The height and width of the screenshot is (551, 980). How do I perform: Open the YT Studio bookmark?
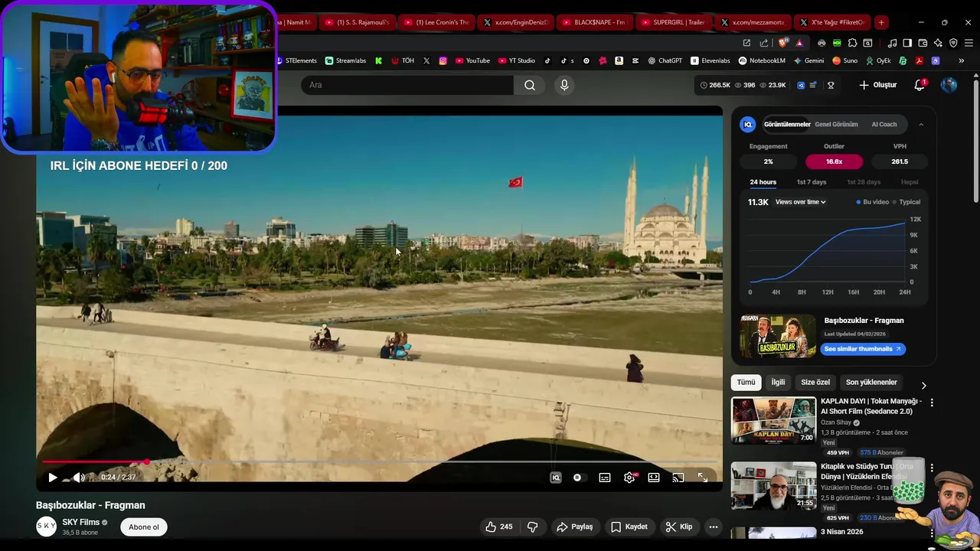point(517,60)
